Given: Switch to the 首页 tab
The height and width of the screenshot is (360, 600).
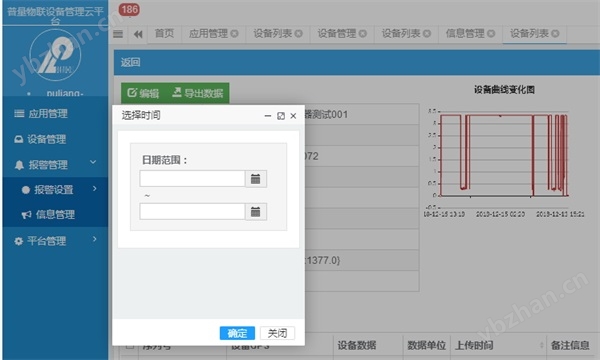Looking at the screenshot, I should point(164,34).
